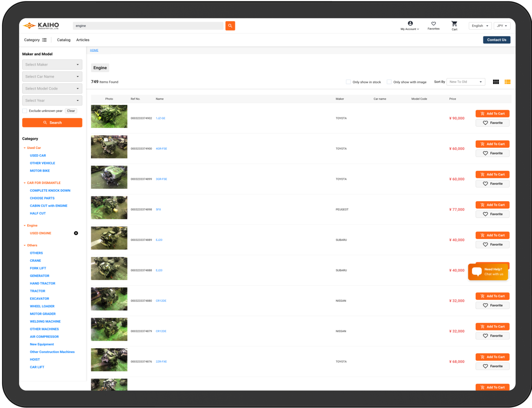This screenshot has height=408, width=532.
Task: Select COMPLETE KNOCK DOWN category
Action: (50, 191)
